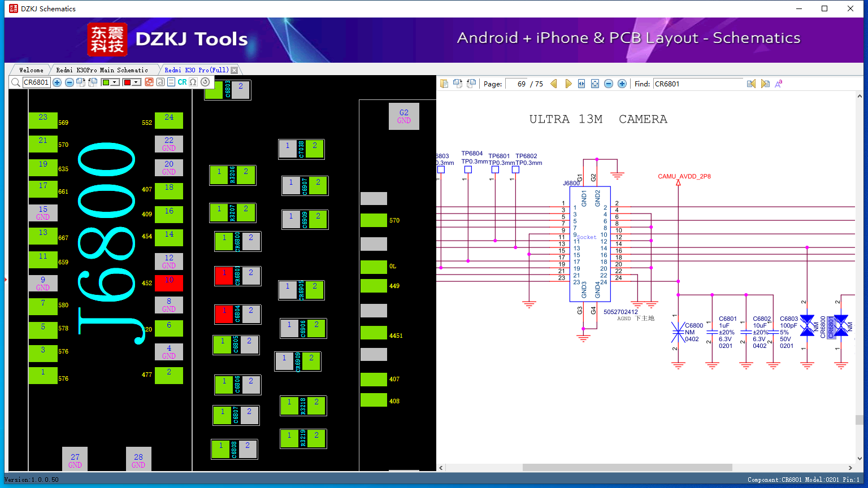Click pad 23 of J6800 on PCB

tap(43, 120)
